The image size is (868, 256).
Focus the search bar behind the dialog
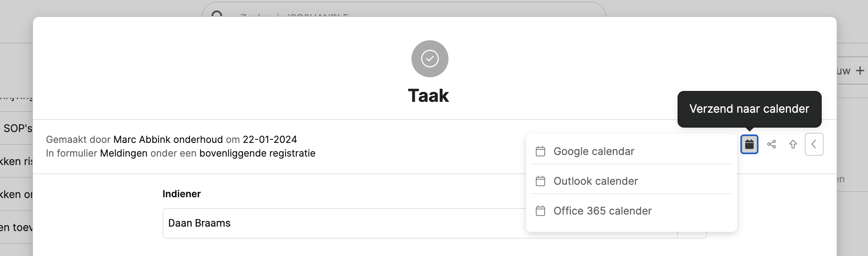[404, 11]
